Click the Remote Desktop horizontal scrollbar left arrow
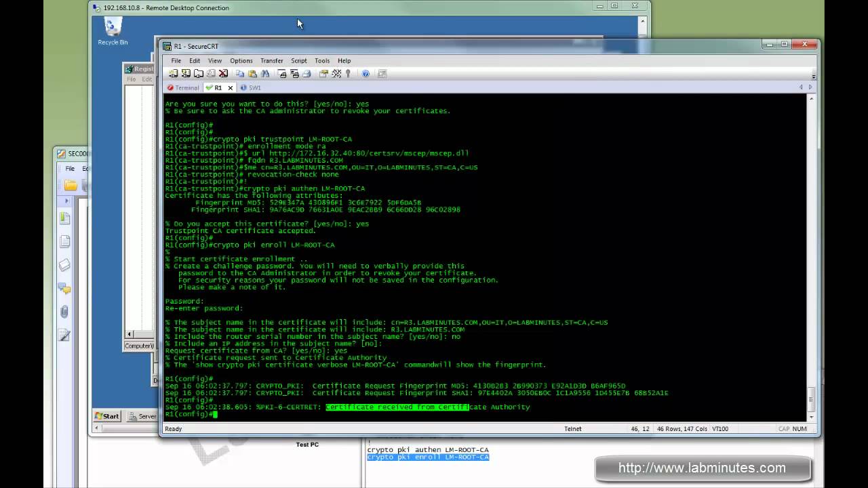868x488 pixels. click(x=96, y=428)
